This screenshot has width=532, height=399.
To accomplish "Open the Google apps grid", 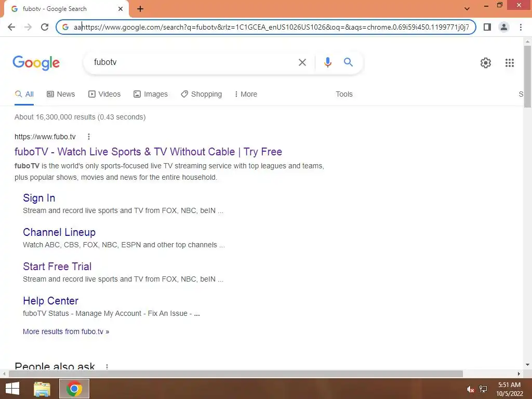I will [x=510, y=63].
